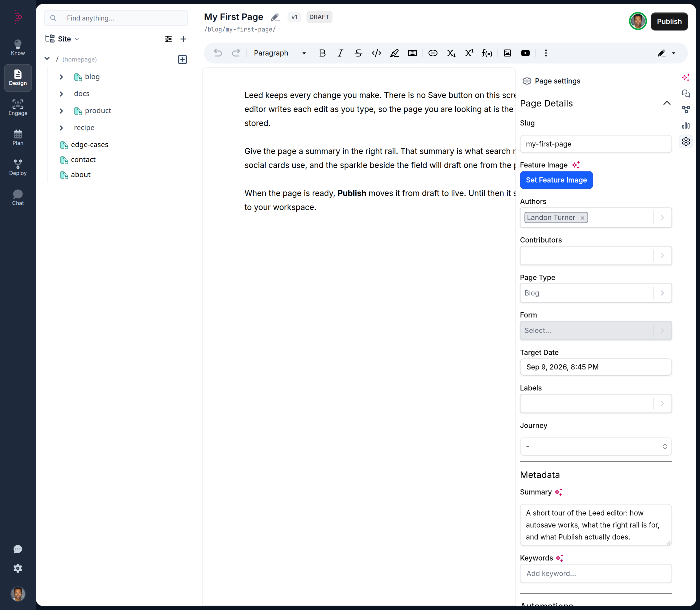Insert a math function f(x)
Image resolution: width=700 pixels, height=610 pixels.
[x=487, y=53]
